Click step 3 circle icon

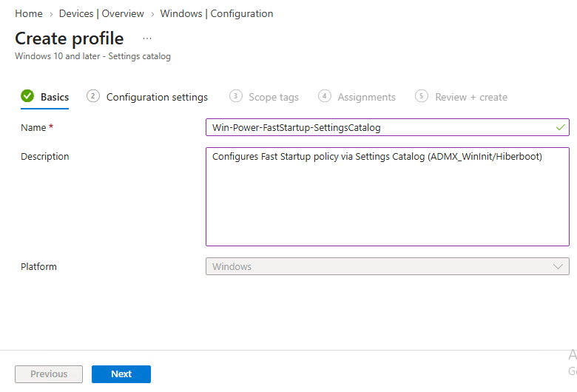coord(235,96)
